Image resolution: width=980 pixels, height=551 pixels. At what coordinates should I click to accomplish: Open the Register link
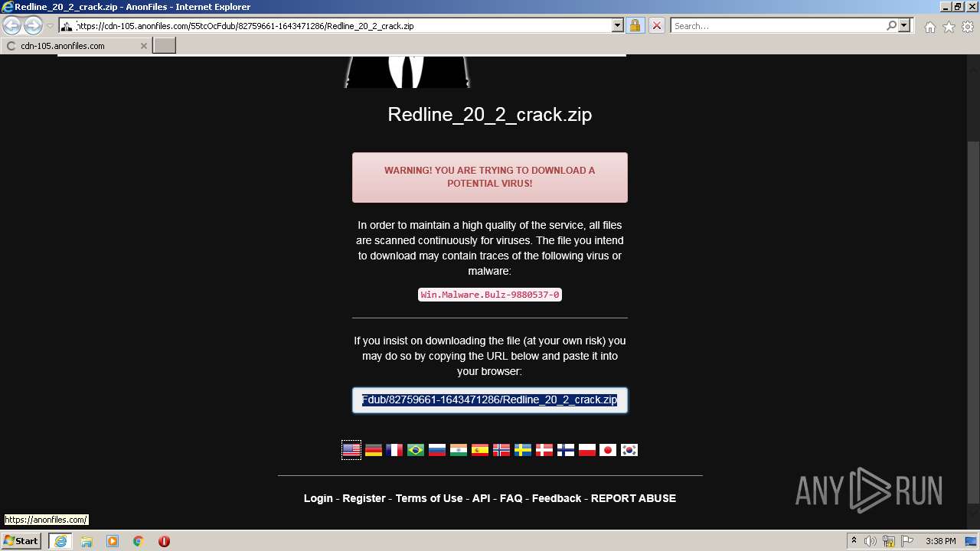tap(364, 498)
